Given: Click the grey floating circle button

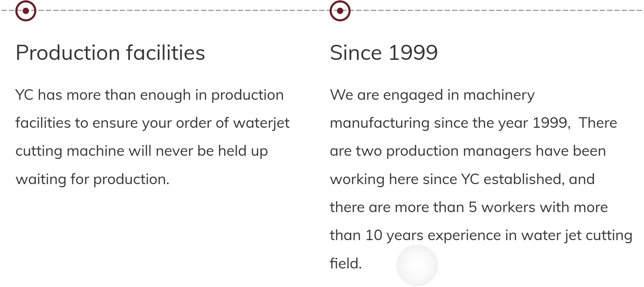Looking at the screenshot, I should [x=417, y=265].
